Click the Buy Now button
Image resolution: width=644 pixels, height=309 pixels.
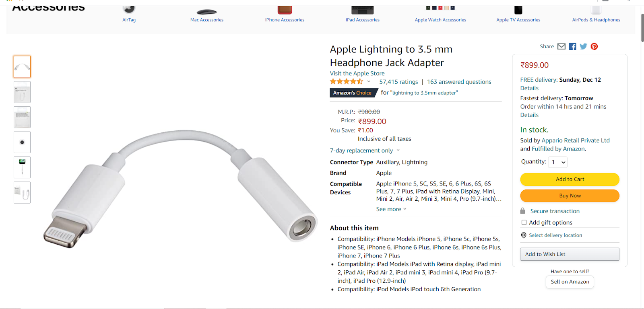[570, 196]
